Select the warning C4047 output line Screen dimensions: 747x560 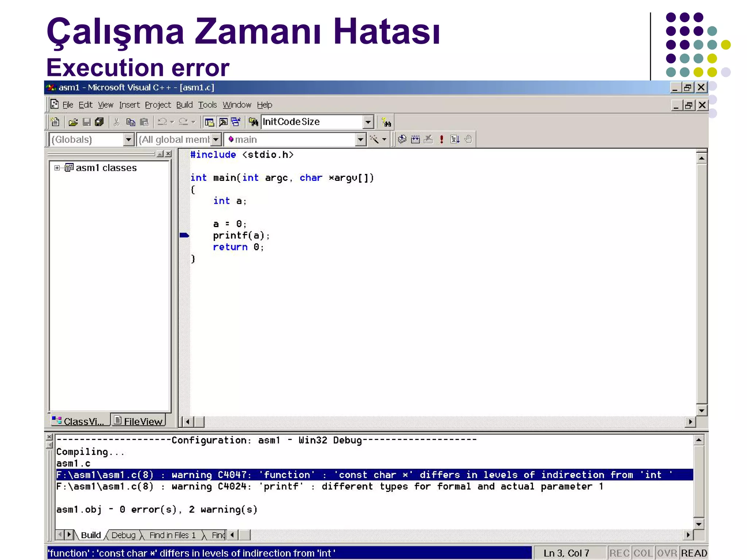374,475
